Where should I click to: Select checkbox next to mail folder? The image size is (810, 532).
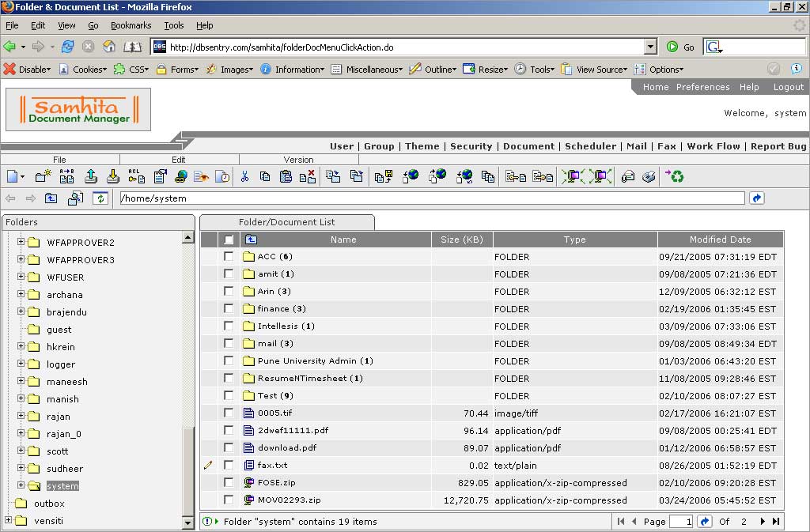[x=229, y=343]
